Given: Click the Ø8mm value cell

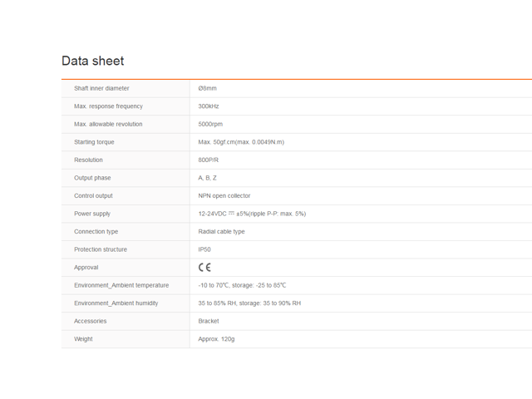Looking at the screenshot, I should (207, 88).
